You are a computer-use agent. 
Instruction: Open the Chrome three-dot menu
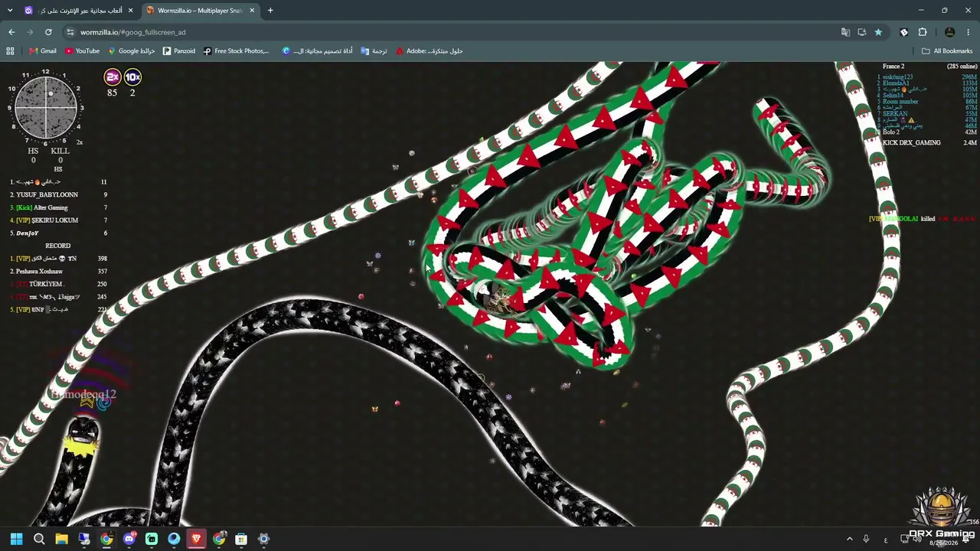click(x=969, y=32)
